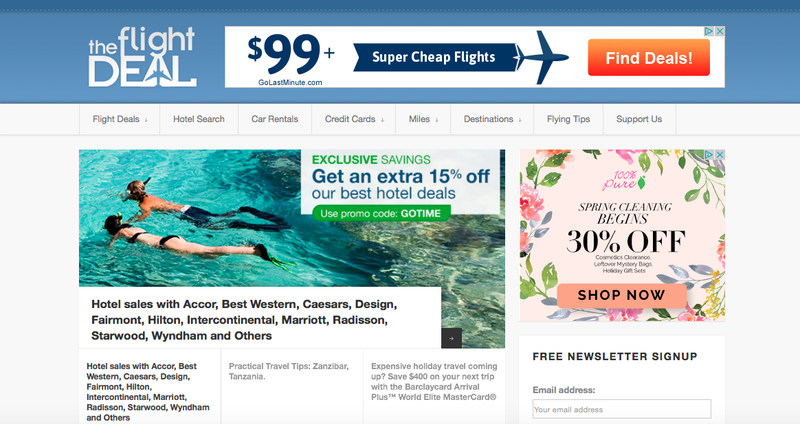Close the 100% Pure sidebar ad
Viewport: 800px width, 424px height.
pos(719,154)
